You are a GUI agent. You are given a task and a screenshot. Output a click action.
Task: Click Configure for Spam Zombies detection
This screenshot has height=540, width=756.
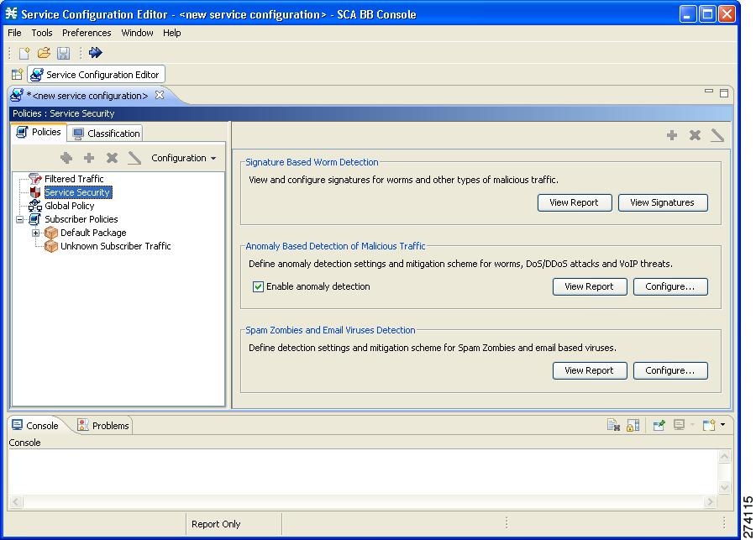669,370
